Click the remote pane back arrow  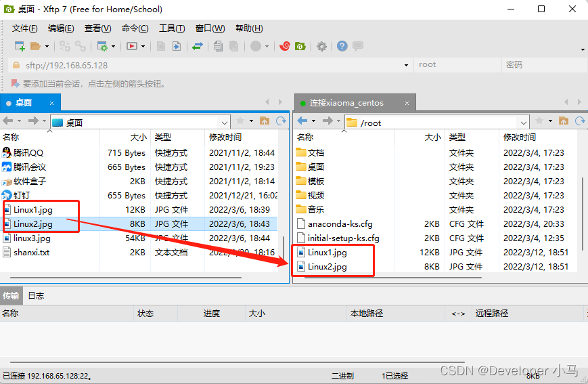coord(302,121)
